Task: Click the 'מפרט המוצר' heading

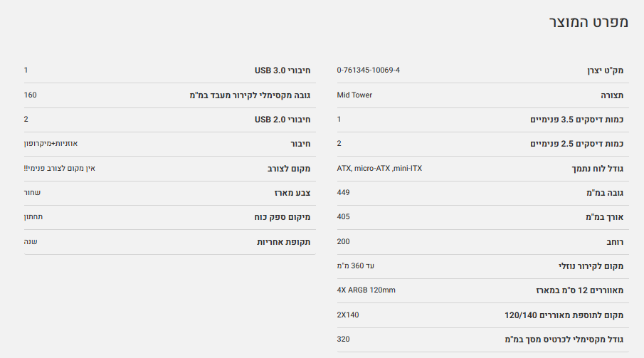Action: pyautogui.click(x=588, y=22)
